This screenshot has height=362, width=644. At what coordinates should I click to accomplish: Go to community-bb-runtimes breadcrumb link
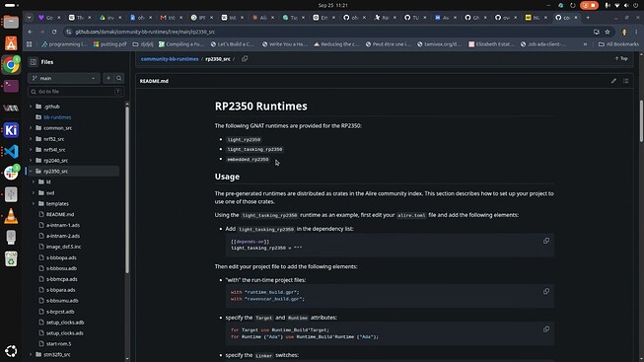(170, 59)
